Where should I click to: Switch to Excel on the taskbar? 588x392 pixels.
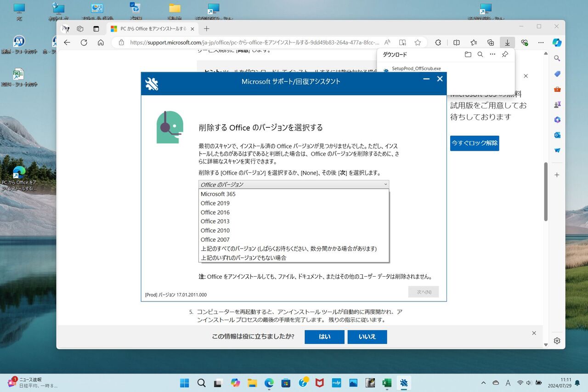[387, 383]
